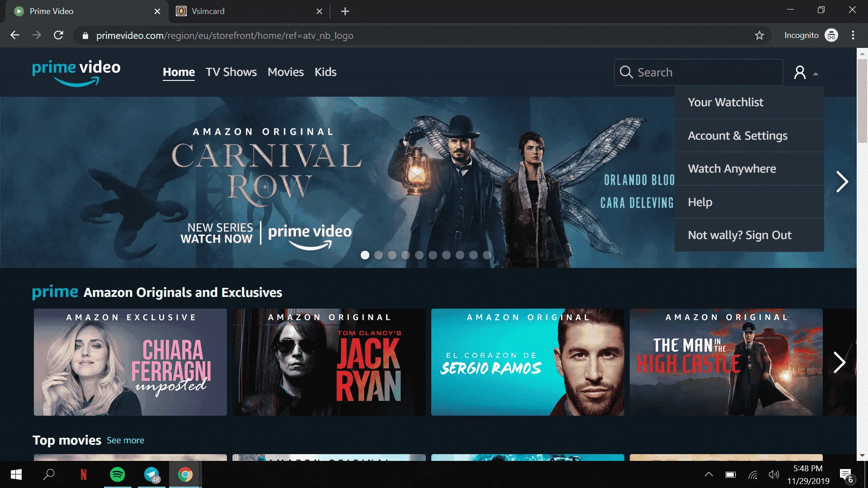Sign out via Not wally? Sign Out
The width and height of the screenshot is (868, 488).
749,235
